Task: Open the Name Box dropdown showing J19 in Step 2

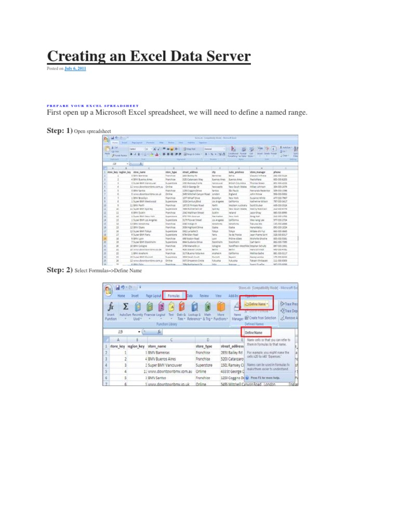Action: 139,332
